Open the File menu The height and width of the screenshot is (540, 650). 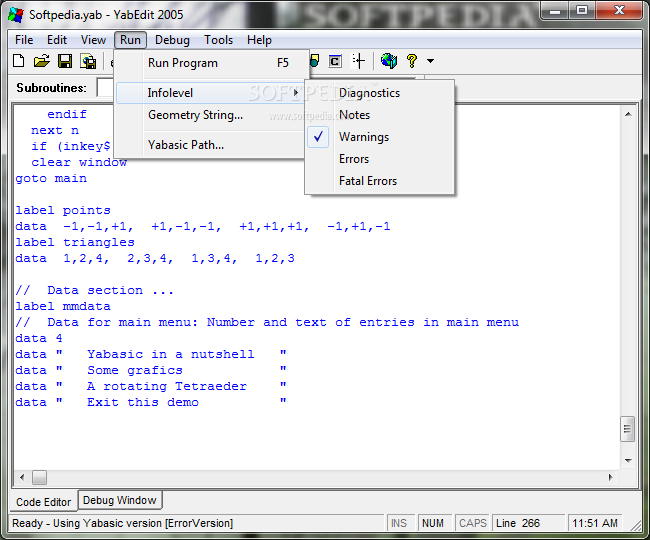tap(24, 40)
